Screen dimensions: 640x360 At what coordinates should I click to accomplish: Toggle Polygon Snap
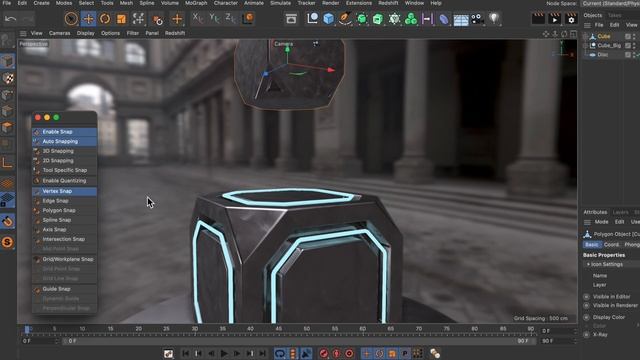click(x=64, y=210)
